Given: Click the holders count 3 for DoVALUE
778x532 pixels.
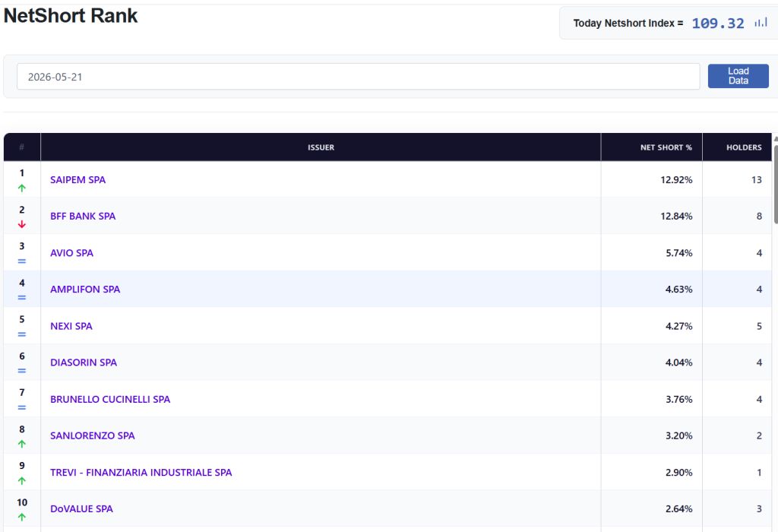Looking at the screenshot, I should pyautogui.click(x=759, y=508).
